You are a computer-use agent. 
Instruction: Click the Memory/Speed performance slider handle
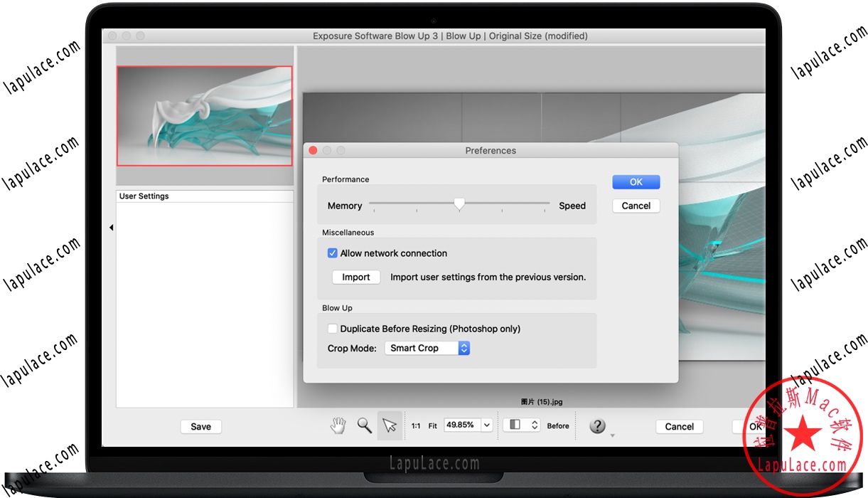point(459,204)
